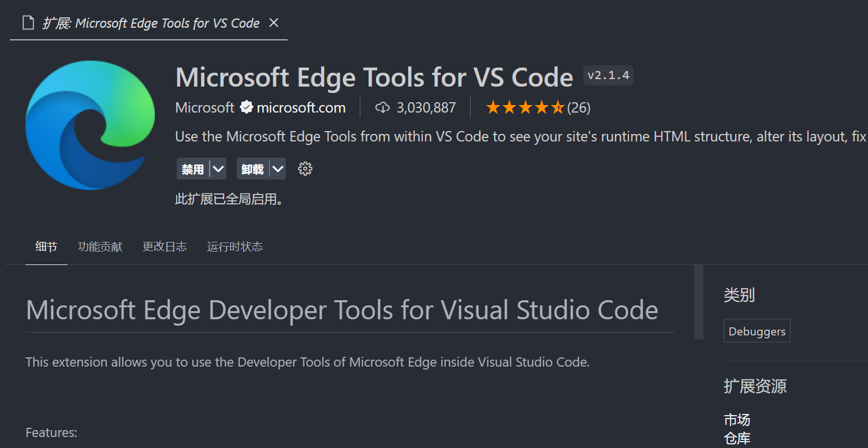Click the readme heading Microsoft Edge Developer Tools
The image size is (868, 448).
click(342, 310)
